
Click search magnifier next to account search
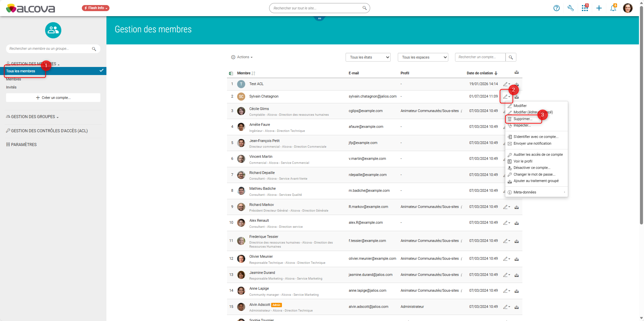tap(511, 58)
